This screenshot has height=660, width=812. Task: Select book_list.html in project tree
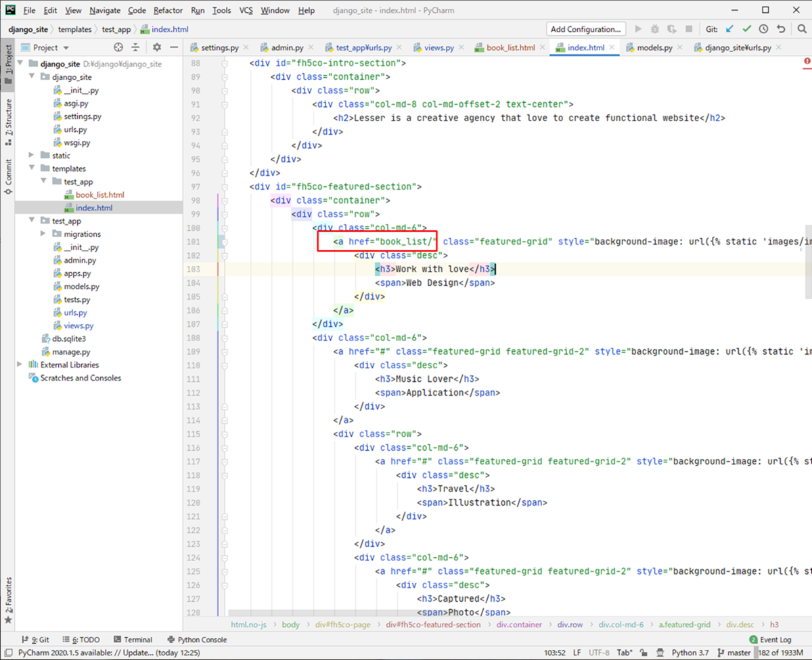(x=100, y=195)
